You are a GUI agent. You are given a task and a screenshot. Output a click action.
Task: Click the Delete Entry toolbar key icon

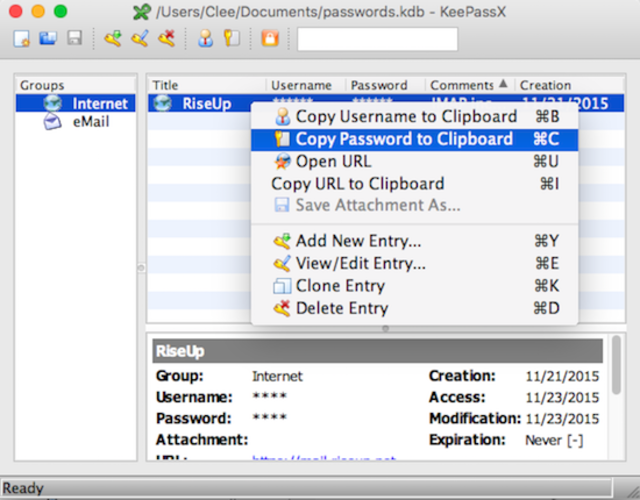[167, 38]
